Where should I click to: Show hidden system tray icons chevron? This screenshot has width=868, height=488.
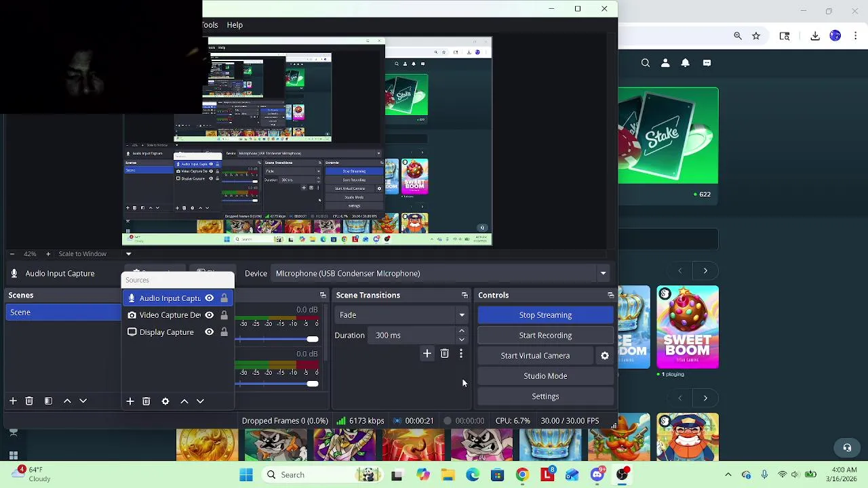point(728,475)
